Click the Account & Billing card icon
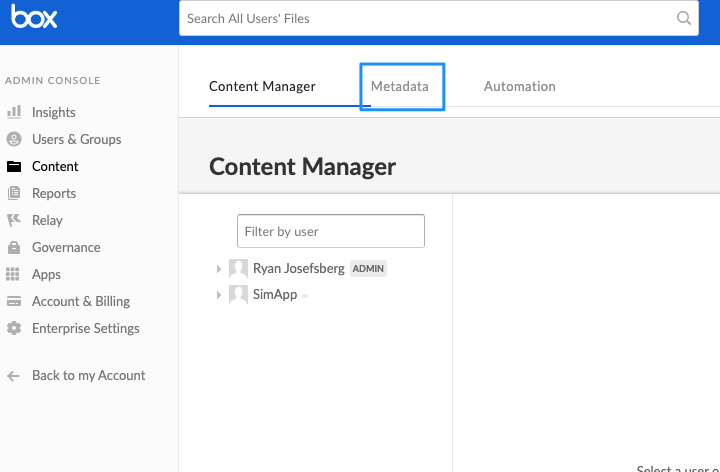 click(x=14, y=301)
